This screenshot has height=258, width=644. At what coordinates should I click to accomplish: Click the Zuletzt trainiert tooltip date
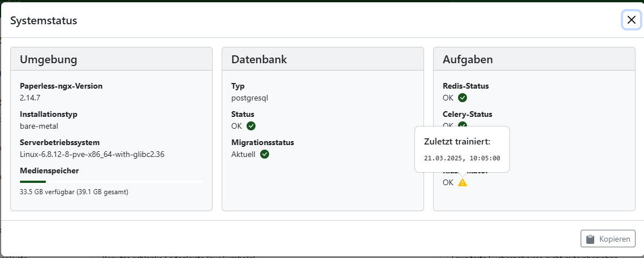(x=462, y=158)
